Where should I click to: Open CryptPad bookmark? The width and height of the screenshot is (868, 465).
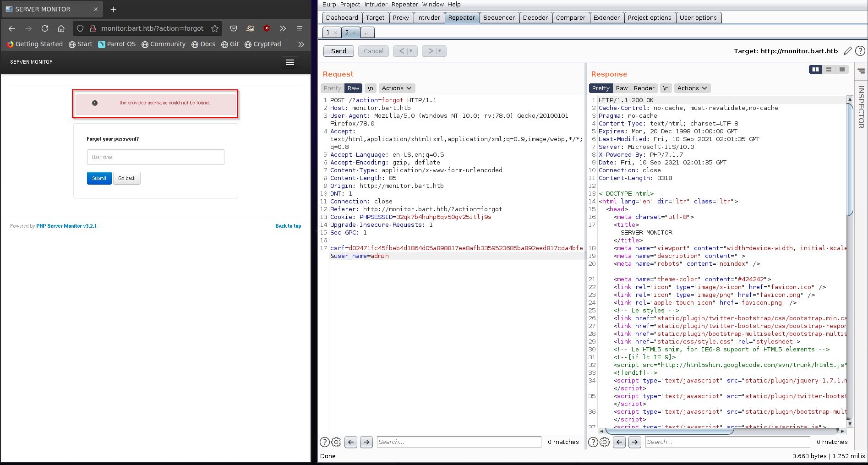coord(263,44)
